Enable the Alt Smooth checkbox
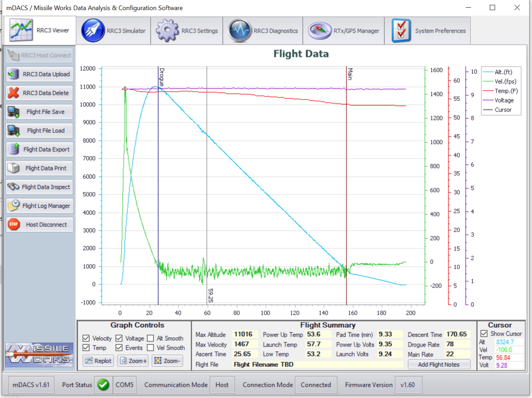This screenshot has width=532, height=398. (150, 338)
